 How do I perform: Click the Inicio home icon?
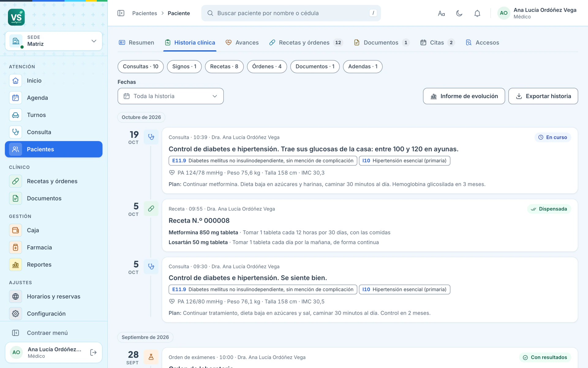tap(16, 81)
